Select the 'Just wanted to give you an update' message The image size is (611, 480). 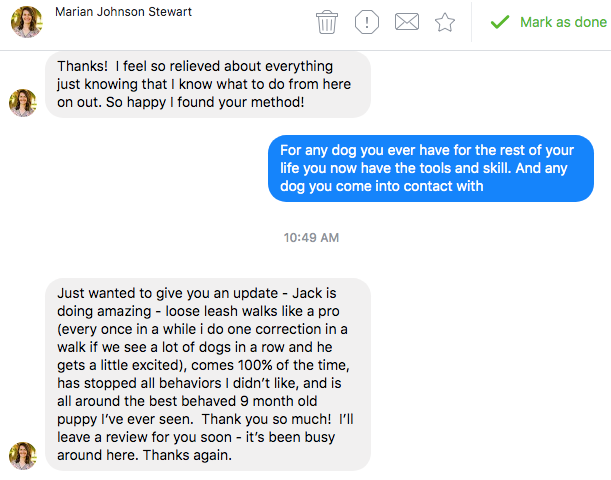pos(208,374)
